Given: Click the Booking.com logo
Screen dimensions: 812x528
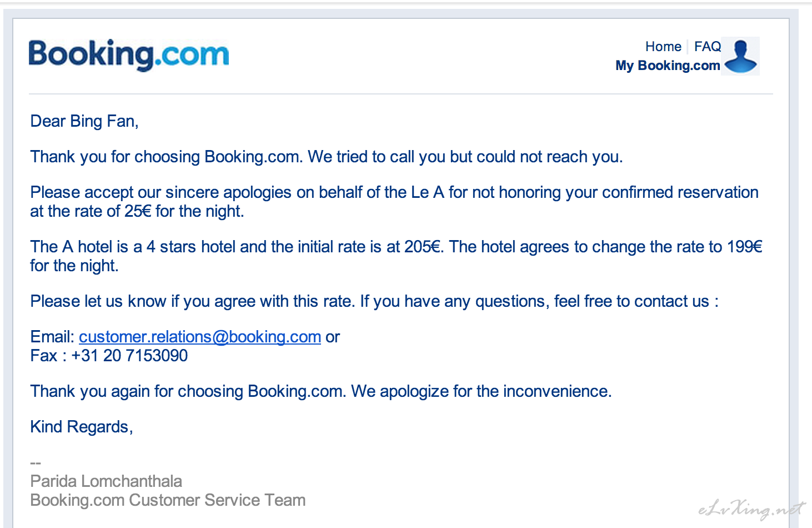Looking at the screenshot, I should point(128,55).
